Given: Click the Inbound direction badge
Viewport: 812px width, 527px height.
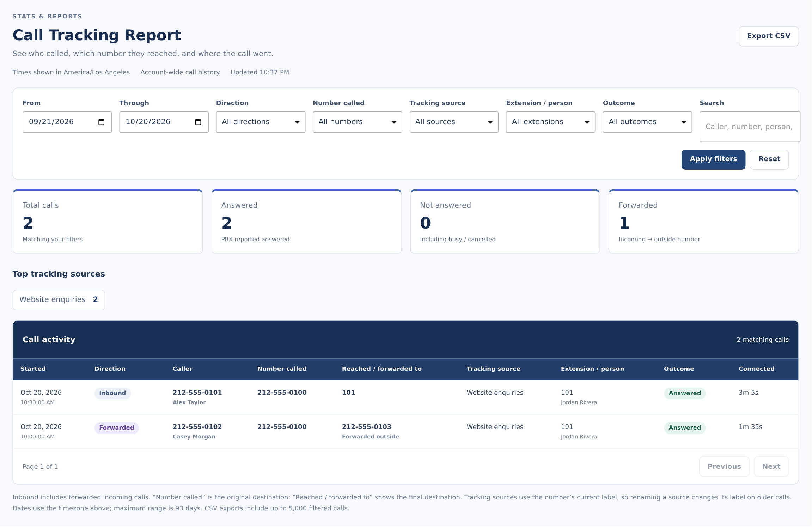Looking at the screenshot, I should pyautogui.click(x=112, y=393).
